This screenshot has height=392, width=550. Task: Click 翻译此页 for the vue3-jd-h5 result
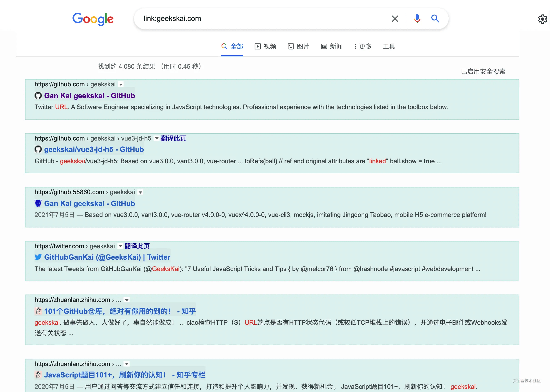[x=173, y=138]
